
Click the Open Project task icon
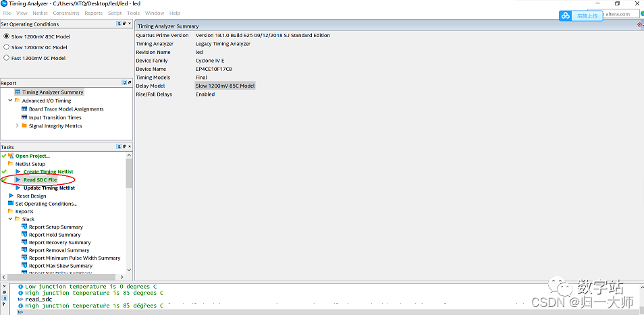11,156
